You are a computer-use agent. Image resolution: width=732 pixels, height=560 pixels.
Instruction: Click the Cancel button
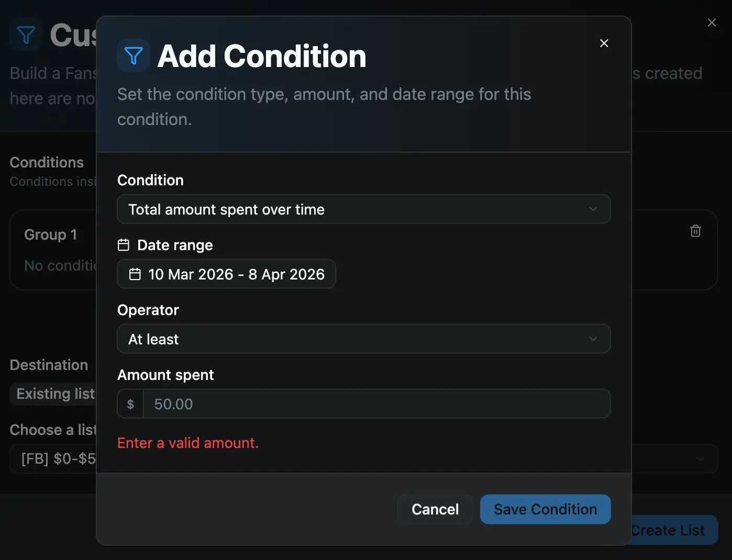pos(435,509)
